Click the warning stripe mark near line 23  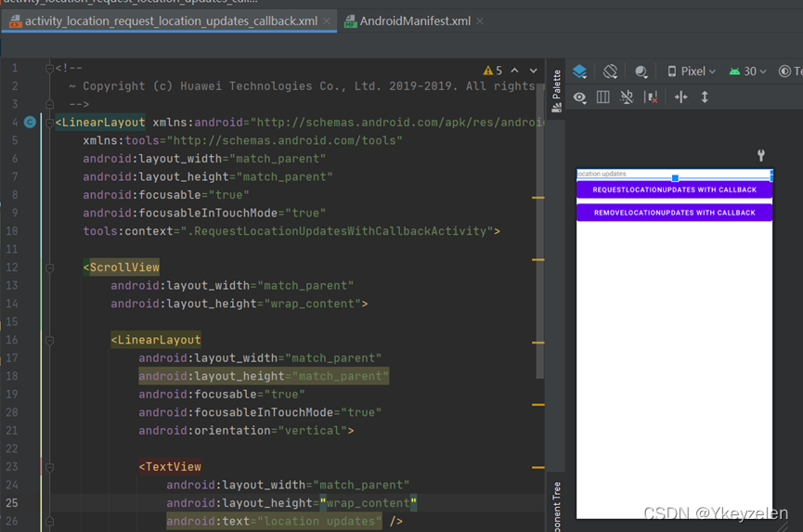click(538, 468)
